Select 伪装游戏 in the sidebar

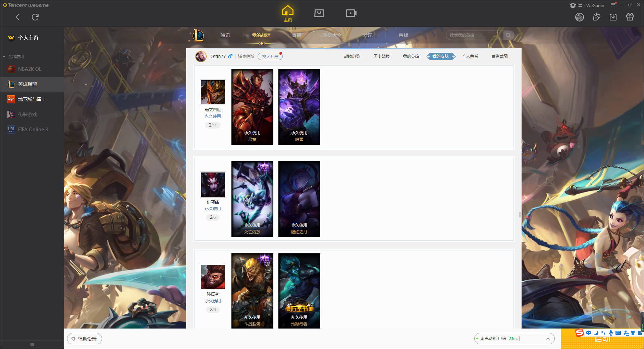click(32, 114)
